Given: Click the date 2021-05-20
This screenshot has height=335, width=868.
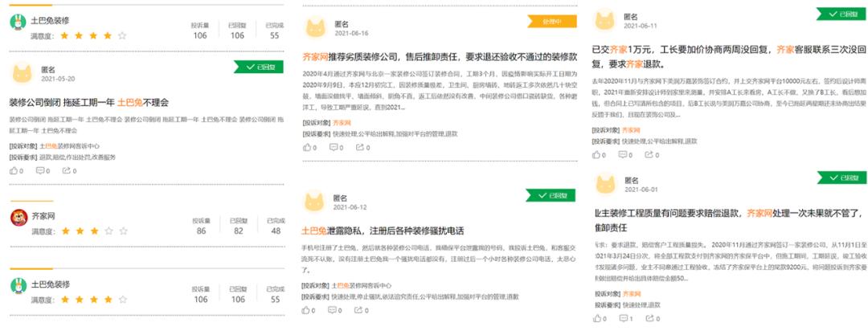Looking at the screenshot, I should coord(58,80).
